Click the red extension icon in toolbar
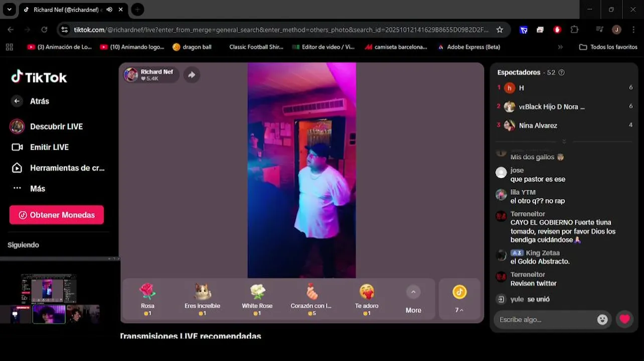644x361 pixels. tap(557, 30)
